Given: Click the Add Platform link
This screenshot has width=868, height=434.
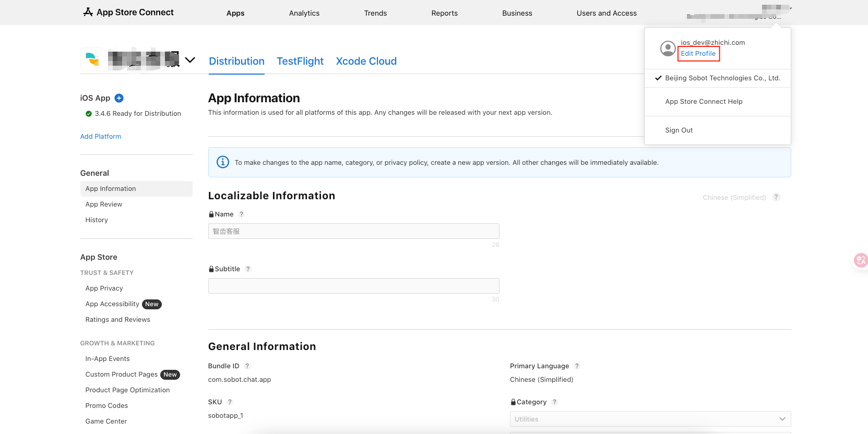Looking at the screenshot, I should (x=101, y=137).
